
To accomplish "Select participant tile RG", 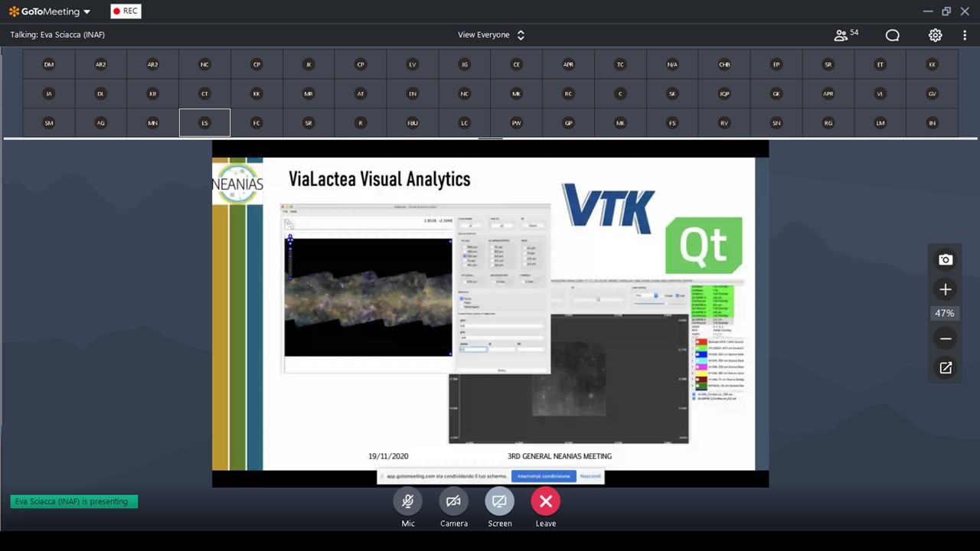I will pos(828,123).
